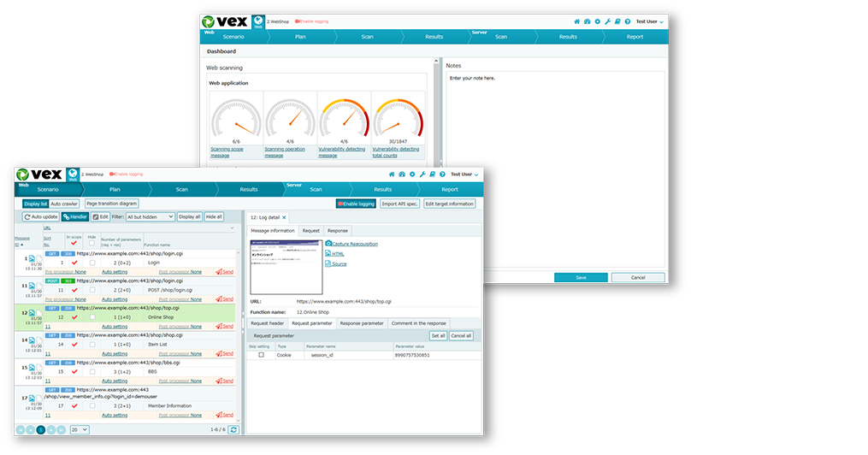Image resolution: width=868 pixels, height=455 pixels.
Task: Open screenshot image icon for message 1
Action: 32,258
